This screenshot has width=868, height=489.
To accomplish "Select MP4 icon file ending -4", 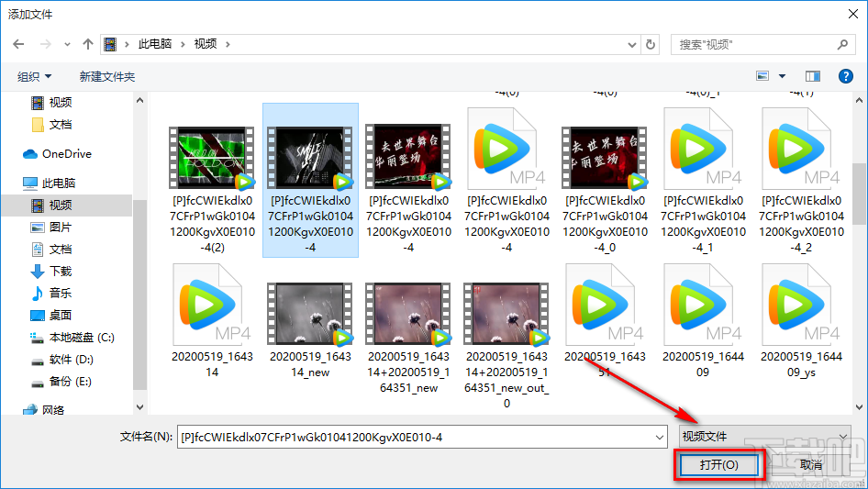I will pos(506,181).
